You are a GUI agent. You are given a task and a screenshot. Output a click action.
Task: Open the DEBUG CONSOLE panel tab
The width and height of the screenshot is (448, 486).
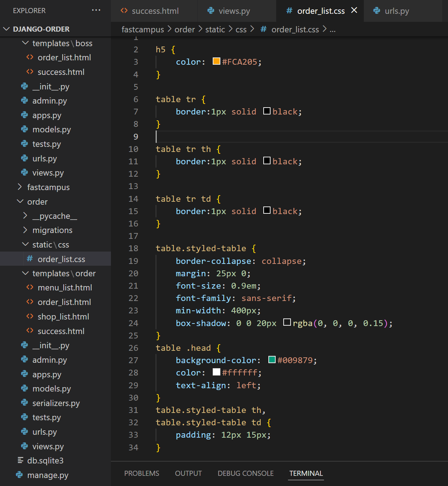click(246, 473)
